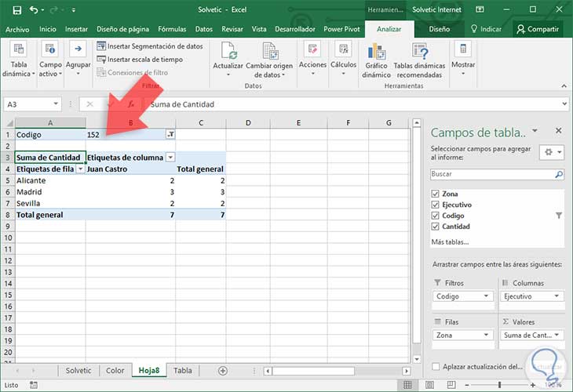
Task: Enable Aplazar actualización del diseño checkbox
Action: tap(436, 366)
